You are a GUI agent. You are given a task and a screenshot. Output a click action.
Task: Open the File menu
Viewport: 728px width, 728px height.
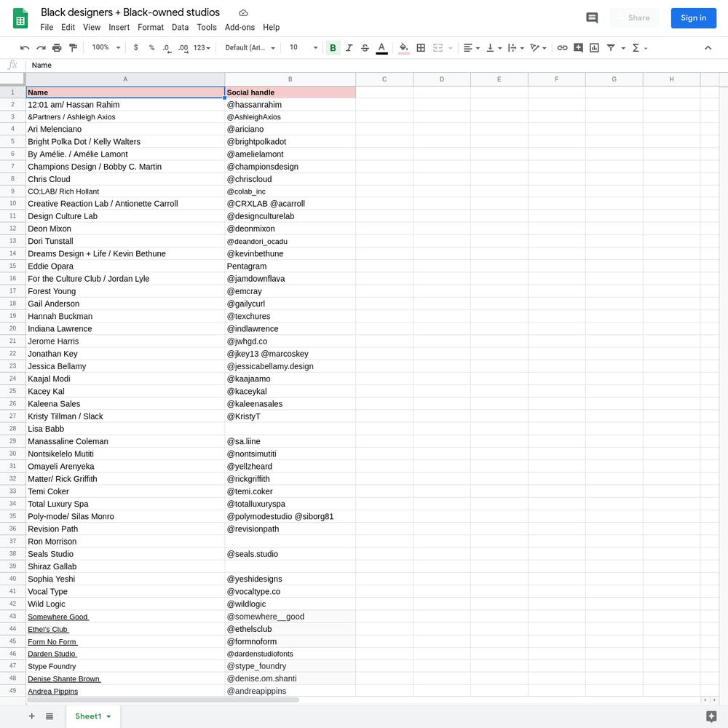coord(47,28)
